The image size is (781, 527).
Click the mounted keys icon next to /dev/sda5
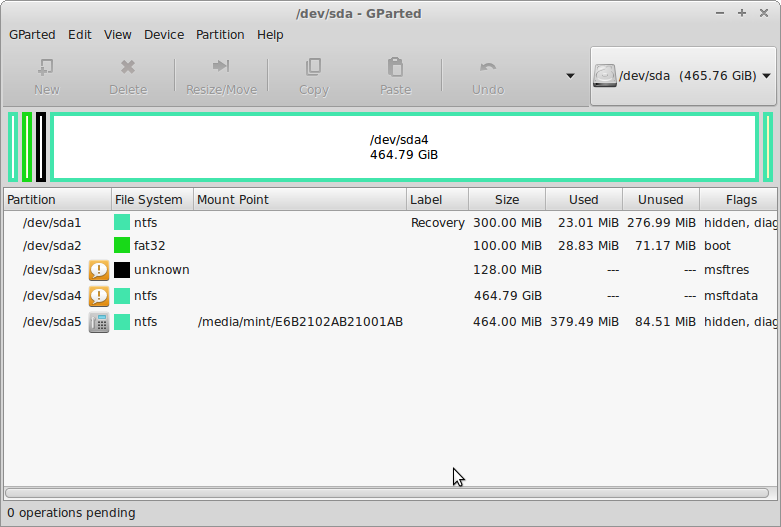click(99, 322)
